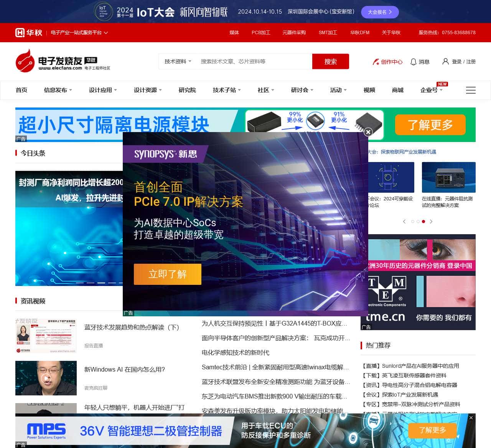Open the Samtec技术前沿 article link
Screen dimensions: 491x448
coord(275,367)
